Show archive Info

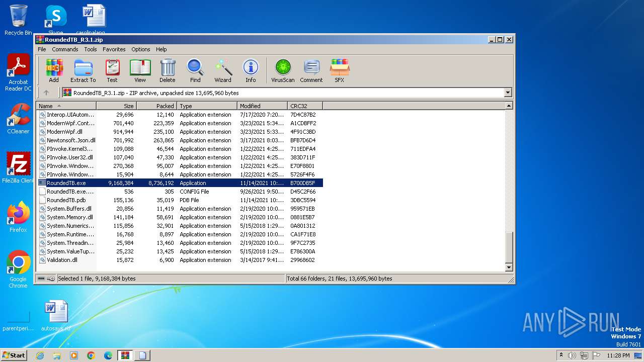pyautogui.click(x=251, y=70)
